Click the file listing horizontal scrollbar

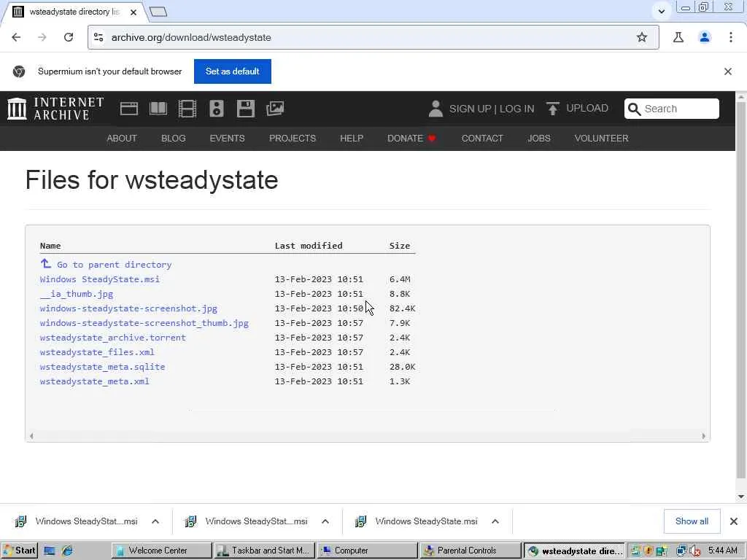click(368, 436)
